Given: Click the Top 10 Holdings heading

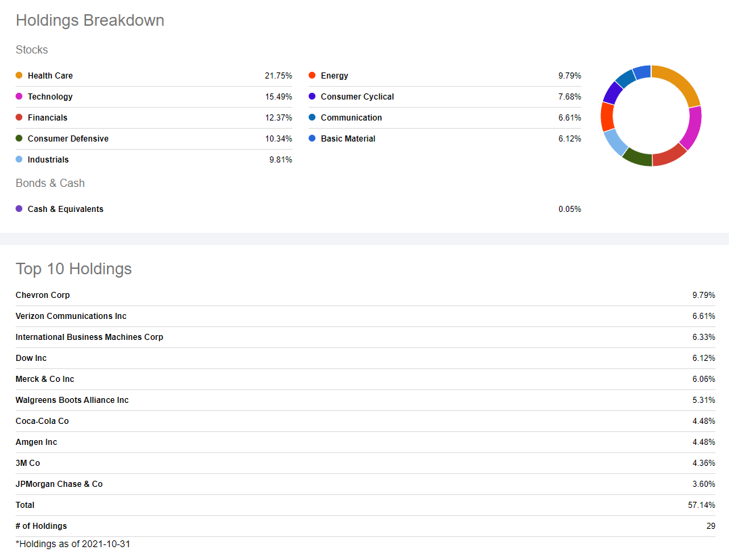Looking at the screenshot, I should pyautogui.click(x=74, y=269).
